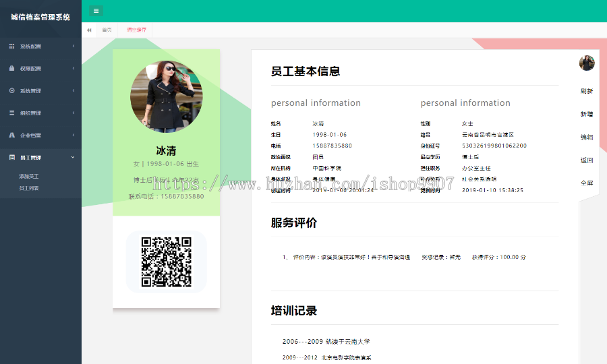Screen dimensions: 607x364
Task: Click the 诚信档案管理系统 title logo
Action: [x=40, y=17]
